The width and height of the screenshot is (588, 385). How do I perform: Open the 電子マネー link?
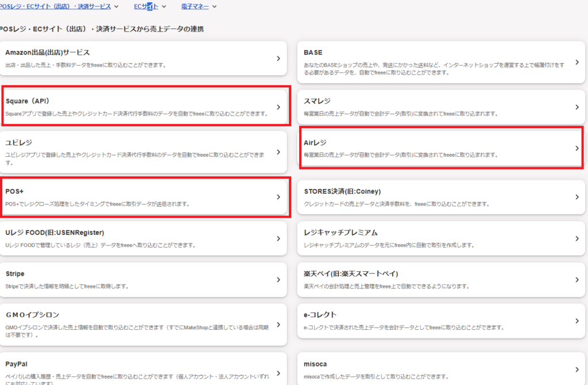pos(195,6)
